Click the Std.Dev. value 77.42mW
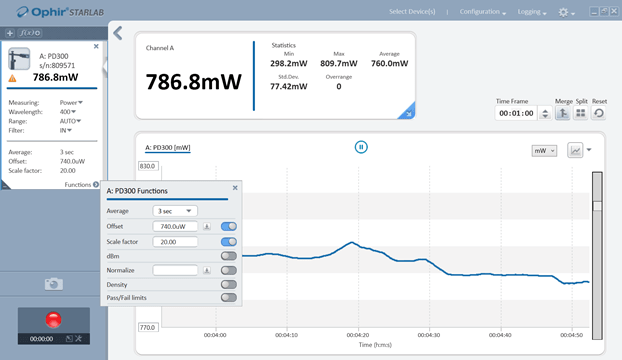This screenshot has height=360, width=622. [x=289, y=86]
